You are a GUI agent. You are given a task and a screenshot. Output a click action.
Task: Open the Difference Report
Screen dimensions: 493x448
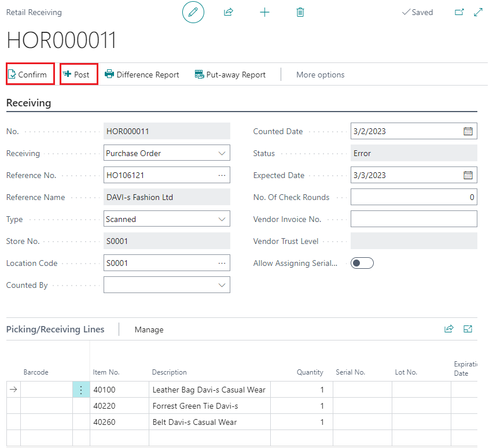142,75
